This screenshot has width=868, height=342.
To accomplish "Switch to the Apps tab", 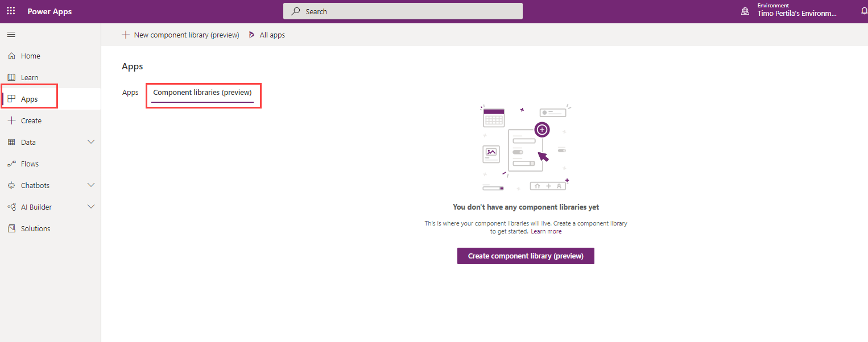I will pos(130,93).
